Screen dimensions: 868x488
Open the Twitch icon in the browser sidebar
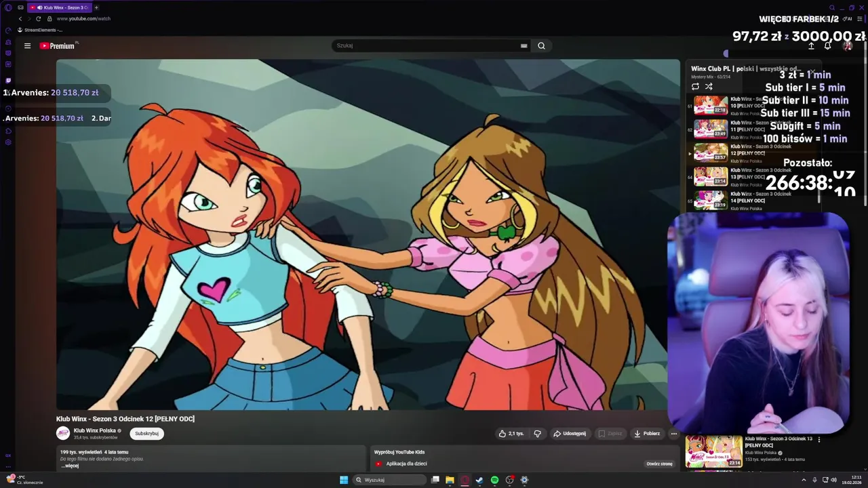point(8,80)
